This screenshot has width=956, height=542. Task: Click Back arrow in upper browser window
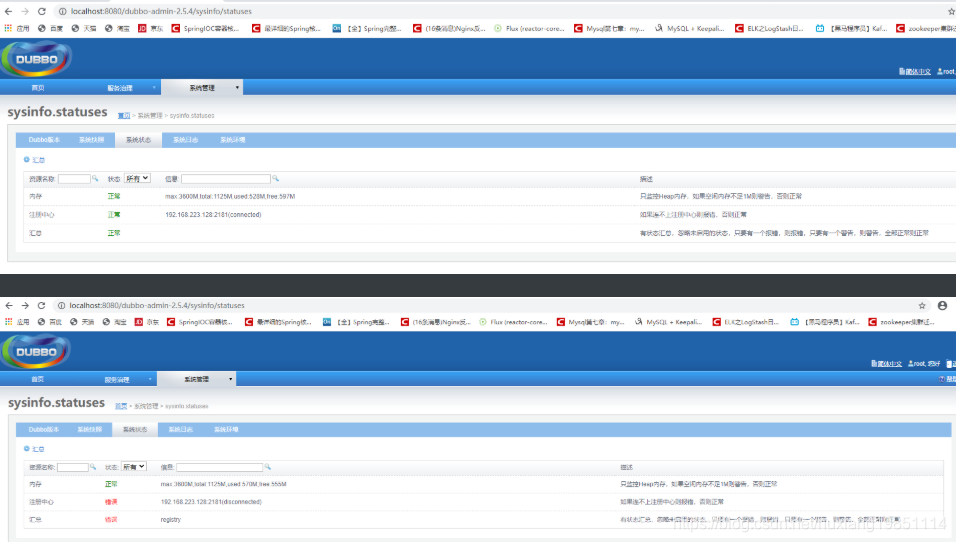9,11
